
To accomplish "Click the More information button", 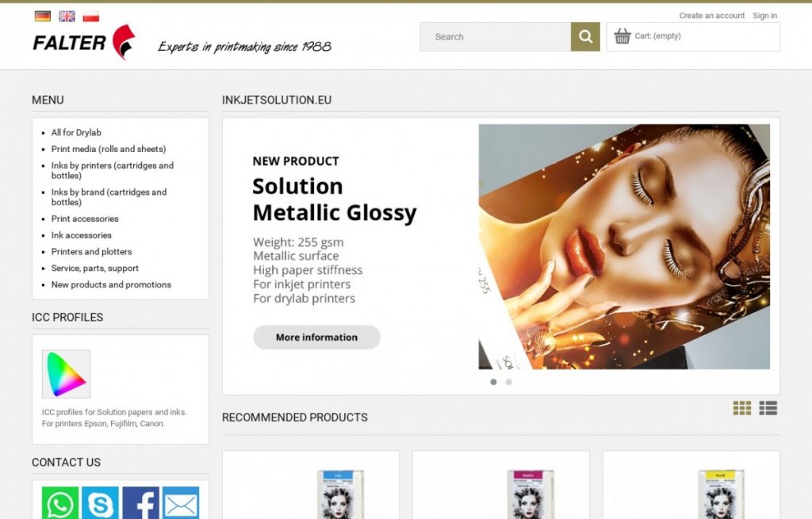I will pyautogui.click(x=317, y=338).
